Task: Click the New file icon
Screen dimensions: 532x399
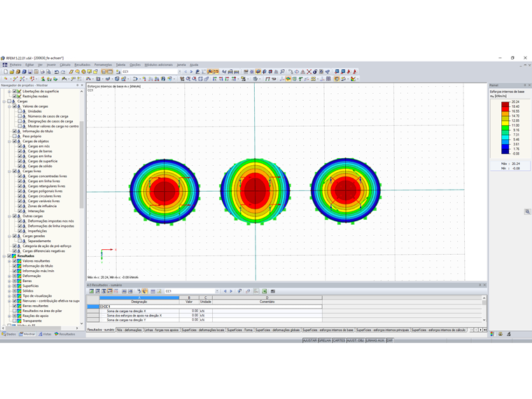Action: coord(6,71)
